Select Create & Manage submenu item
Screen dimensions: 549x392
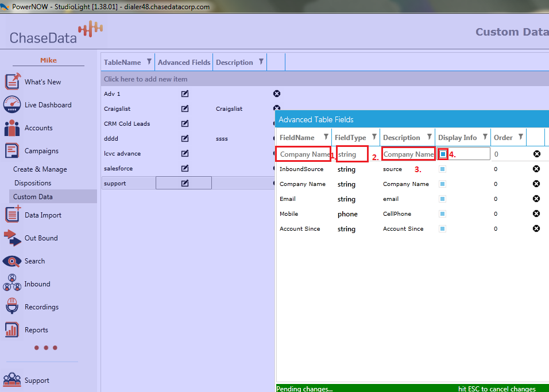[40, 169]
